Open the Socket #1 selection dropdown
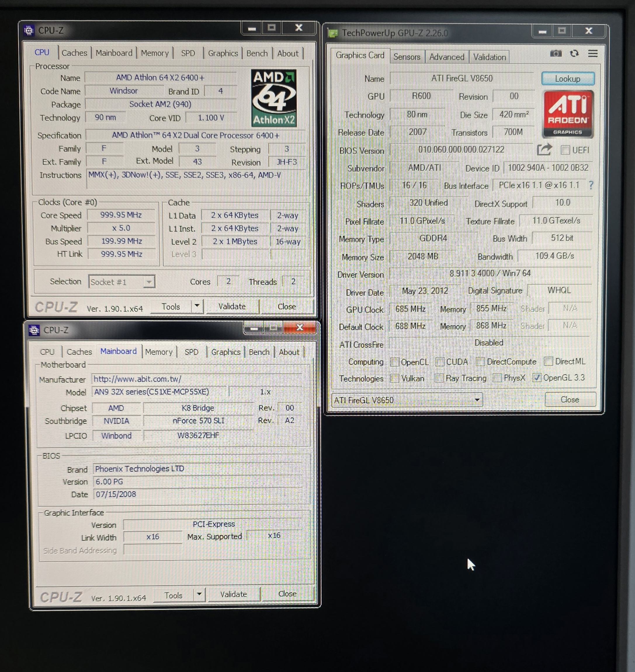Screen dimensions: 635x672 tap(149, 282)
